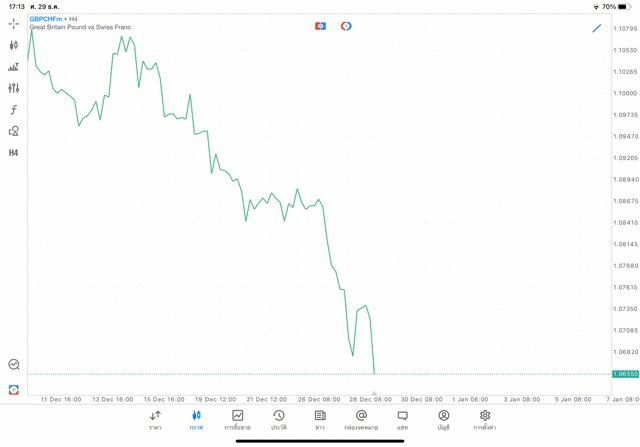Open the ประวัติ (History) tab
640x447 pixels.
pyautogui.click(x=279, y=420)
